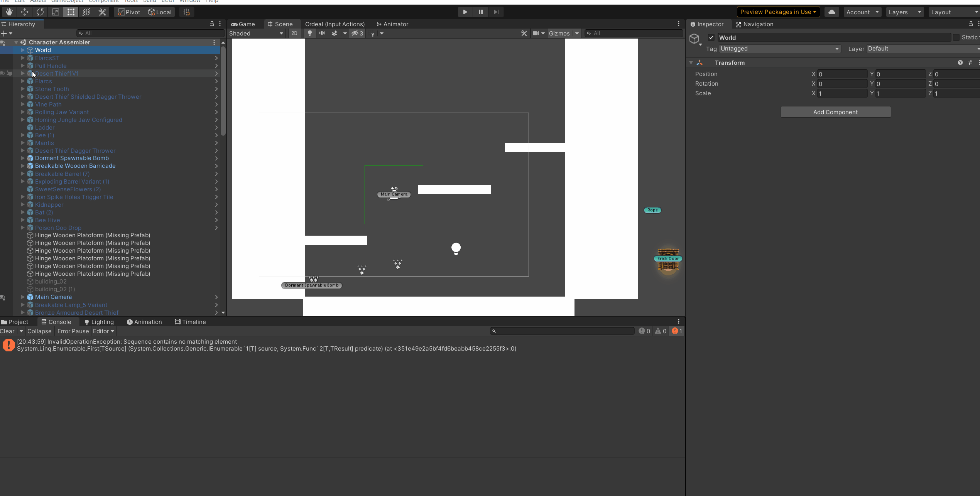
Task: Select the Hand tool in toolbar
Action: [x=9, y=12]
